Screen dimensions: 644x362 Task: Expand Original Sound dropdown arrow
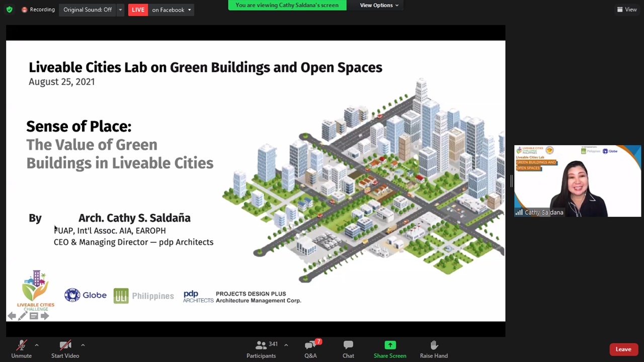[120, 10]
